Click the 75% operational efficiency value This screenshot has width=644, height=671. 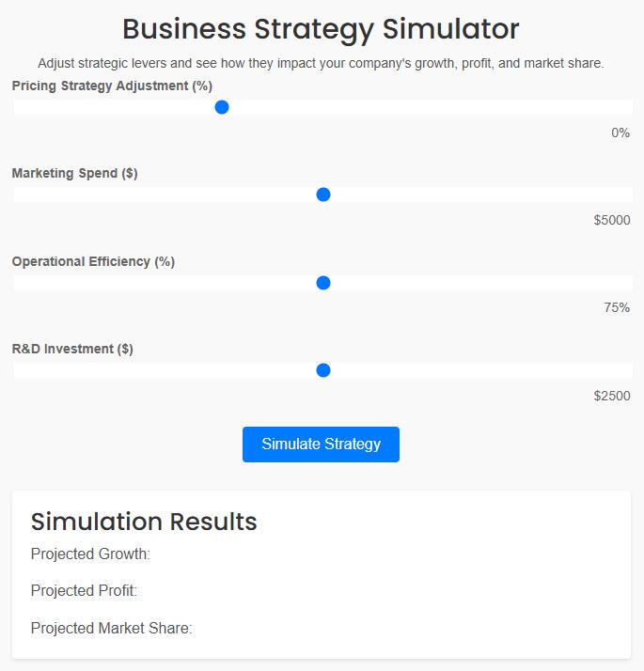click(617, 307)
